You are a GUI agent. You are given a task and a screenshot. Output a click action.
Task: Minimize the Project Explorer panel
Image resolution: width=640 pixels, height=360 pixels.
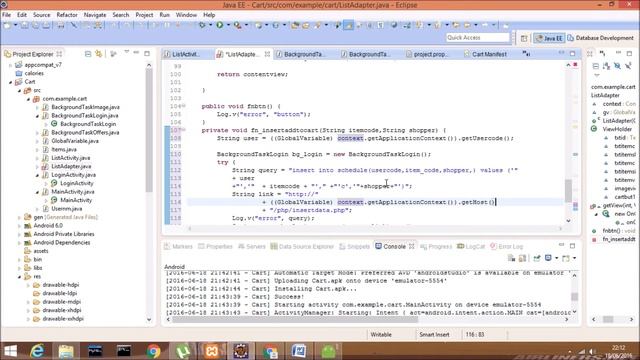pos(136,53)
